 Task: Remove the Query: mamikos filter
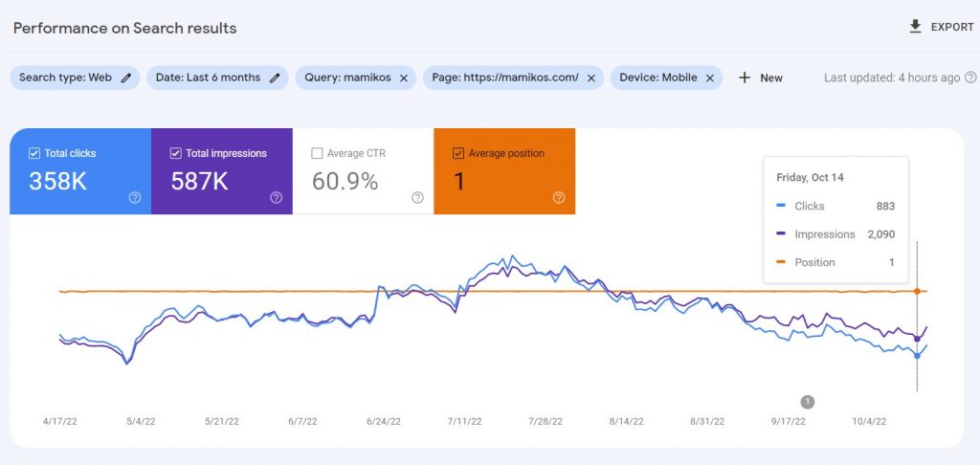404,78
